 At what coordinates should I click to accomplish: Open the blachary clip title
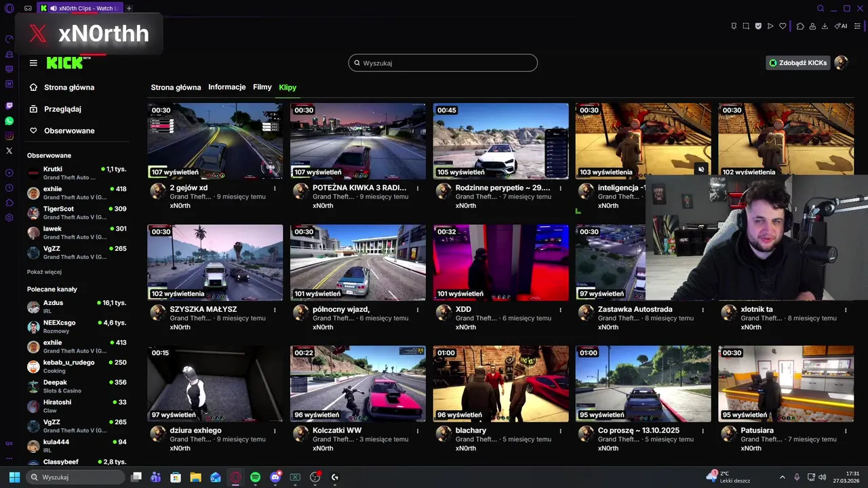tap(471, 430)
